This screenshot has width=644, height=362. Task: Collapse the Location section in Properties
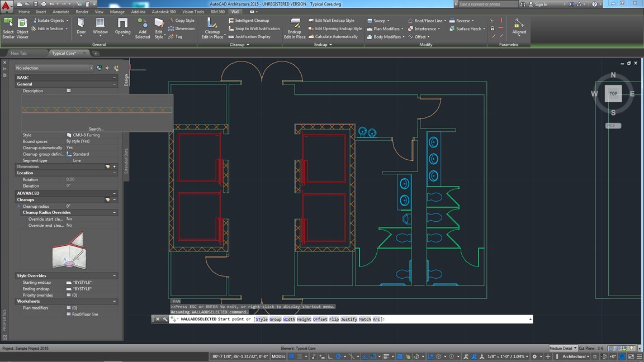pyautogui.click(x=114, y=173)
